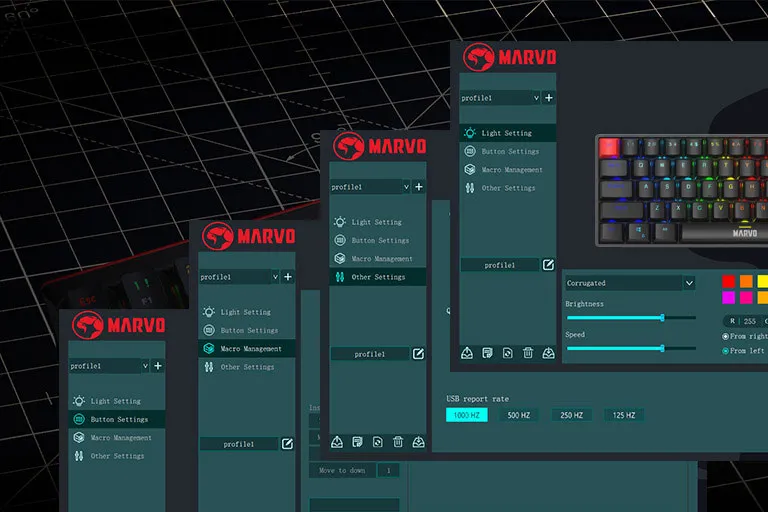Add a profile in the Other Settings window

tap(419, 187)
